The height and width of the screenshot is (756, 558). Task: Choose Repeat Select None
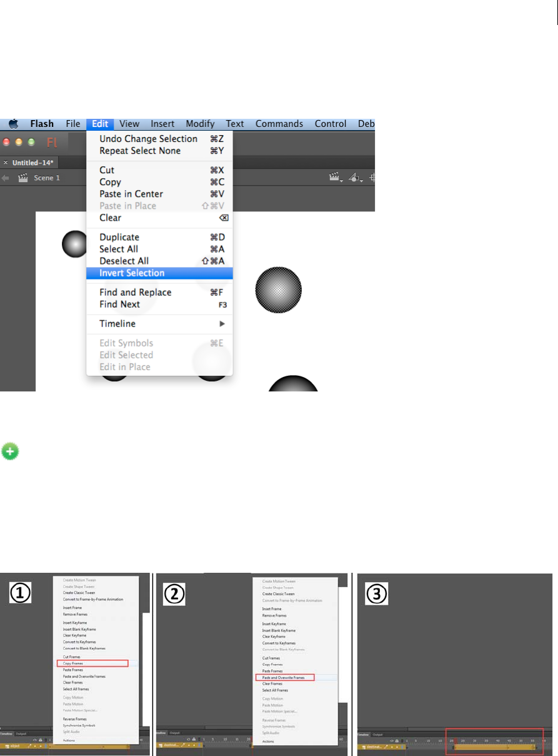click(x=159, y=151)
